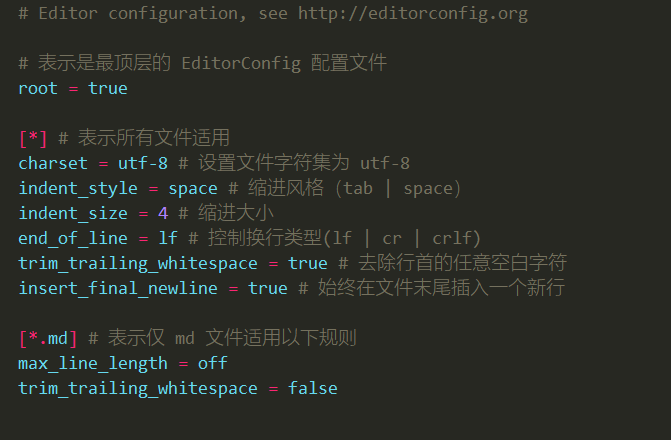Click the "[*.md]" section header
The image size is (671, 440).
[x=48, y=338]
